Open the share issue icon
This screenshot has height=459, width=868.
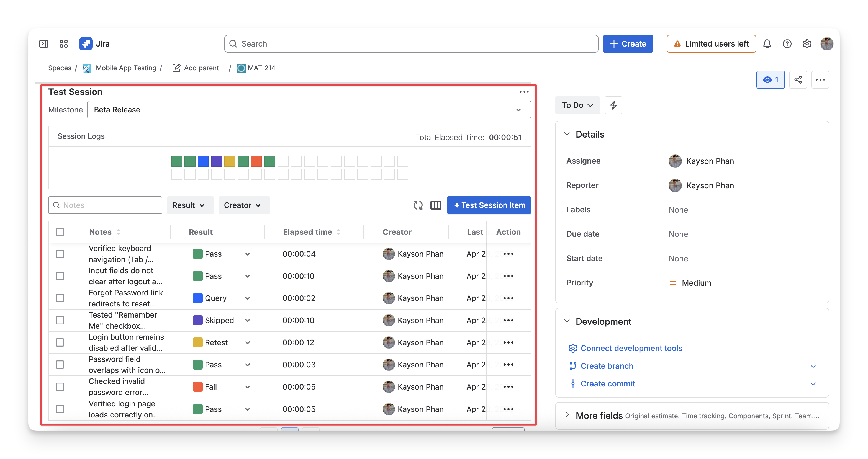pos(798,80)
